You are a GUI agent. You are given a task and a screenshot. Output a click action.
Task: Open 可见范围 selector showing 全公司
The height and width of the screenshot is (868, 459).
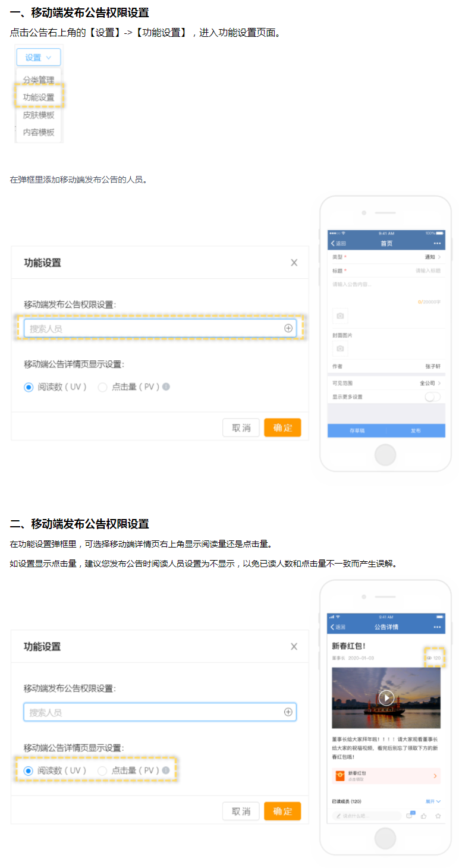[386, 383]
